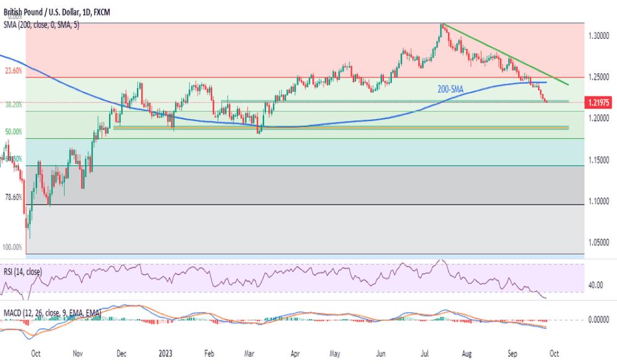
Task: Click the Nov time axis label
Action: [78, 354]
